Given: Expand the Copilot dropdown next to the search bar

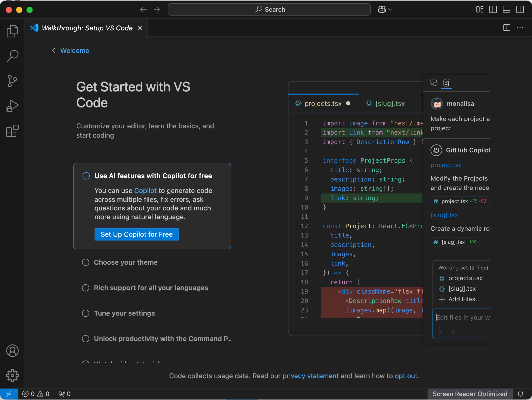Looking at the screenshot, I should pyautogui.click(x=390, y=9).
